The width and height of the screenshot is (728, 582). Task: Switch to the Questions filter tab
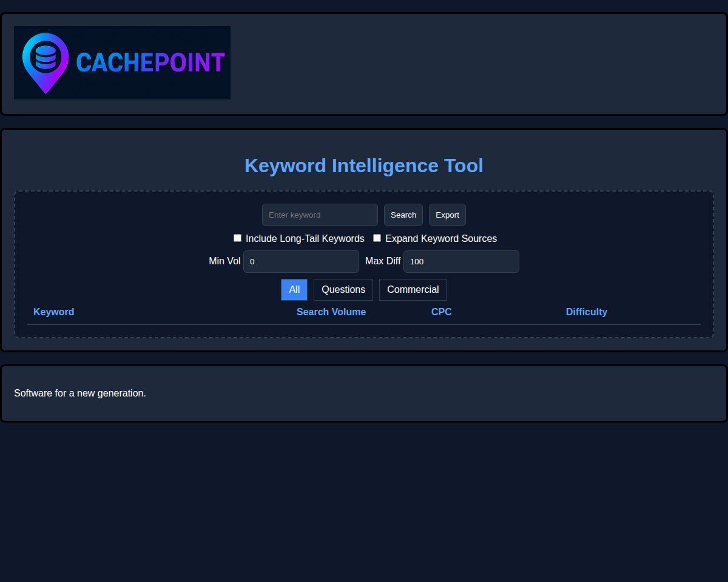coord(343,290)
